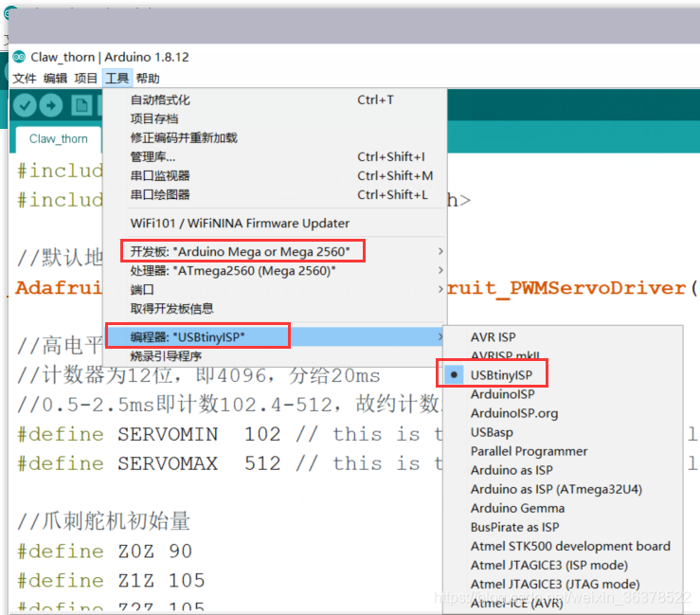Click the SERVOMIN define code line
Image resolution: width=700 pixels, height=615 pixels.
[229, 434]
